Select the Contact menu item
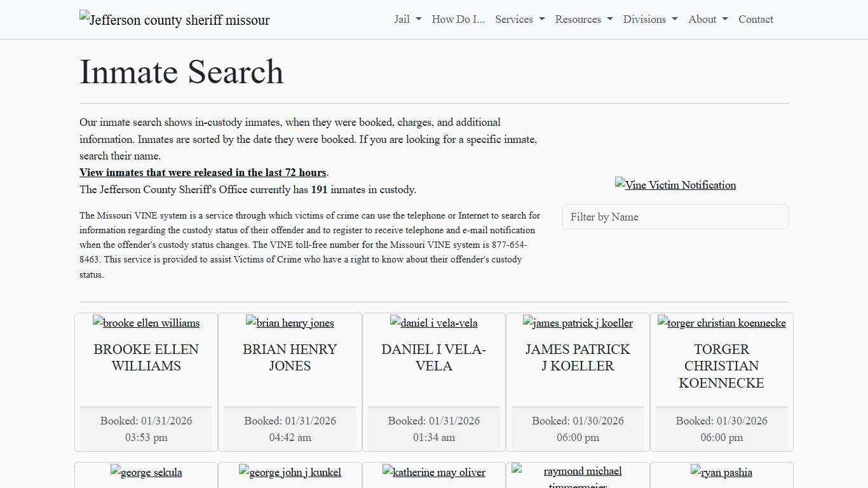The image size is (868, 488). click(756, 19)
